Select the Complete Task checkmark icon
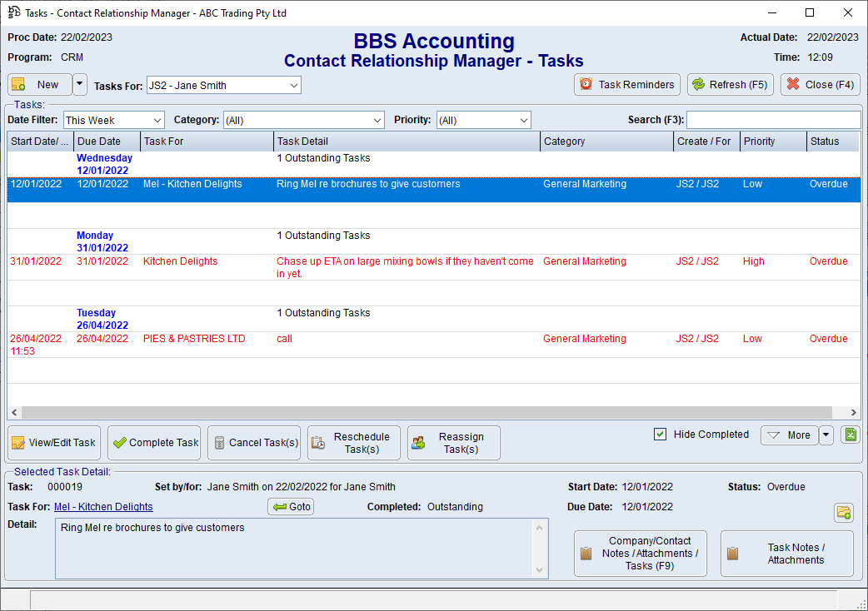Screen dimensions: 868x611 point(122,442)
